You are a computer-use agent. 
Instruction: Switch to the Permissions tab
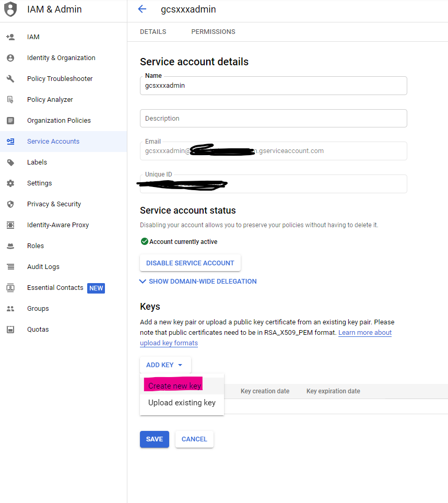(213, 32)
